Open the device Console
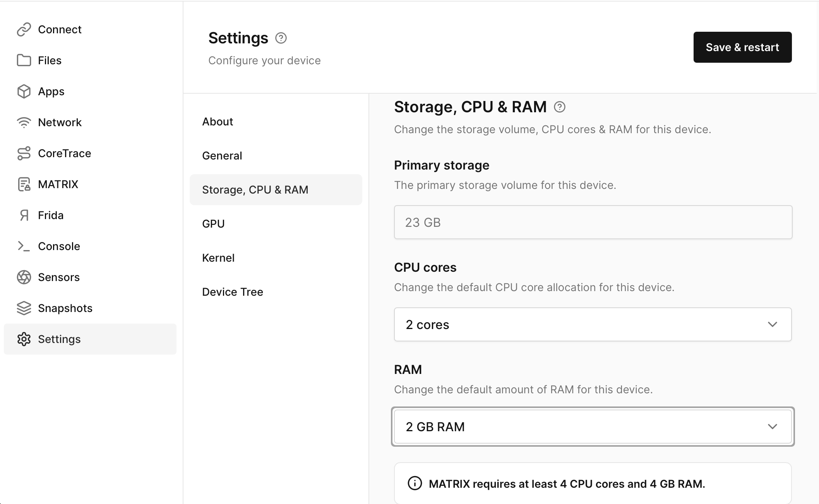Viewport: 819px width, 504px height. click(x=59, y=246)
